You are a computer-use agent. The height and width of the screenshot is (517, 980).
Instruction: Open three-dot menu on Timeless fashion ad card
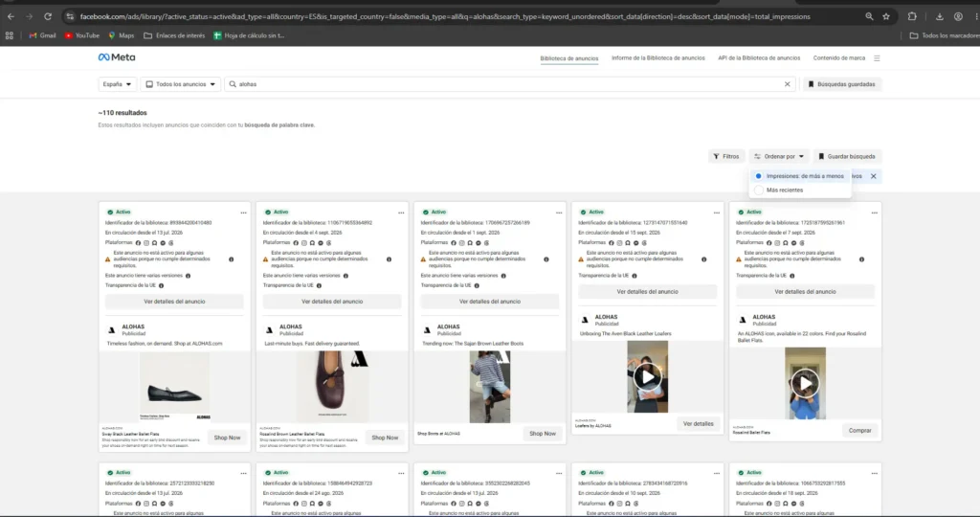(244, 213)
